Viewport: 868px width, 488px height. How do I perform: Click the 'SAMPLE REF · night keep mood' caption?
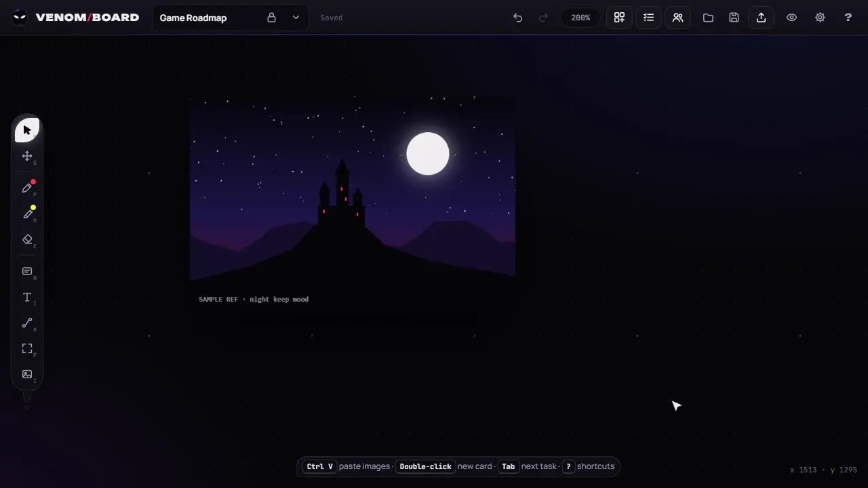(x=254, y=299)
